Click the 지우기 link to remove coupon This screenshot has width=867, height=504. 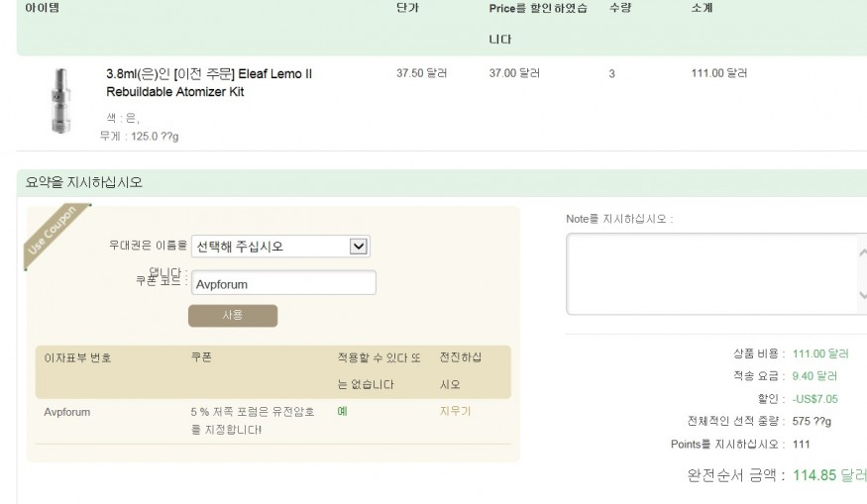[x=455, y=411]
